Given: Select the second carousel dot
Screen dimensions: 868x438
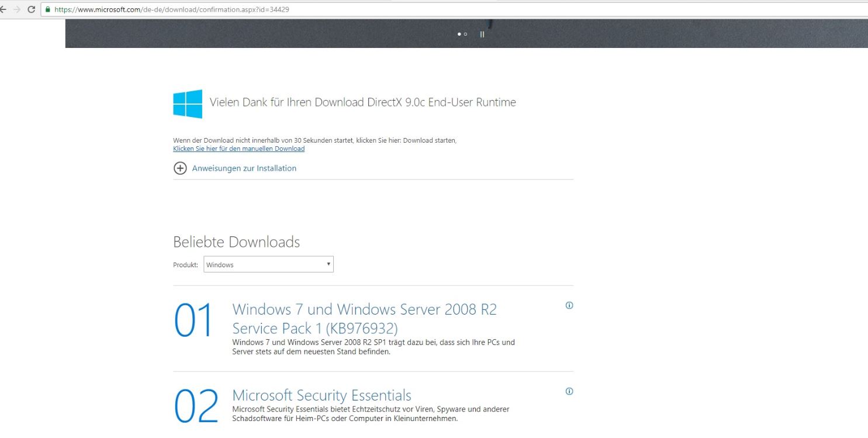Looking at the screenshot, I should click(465, 34).
